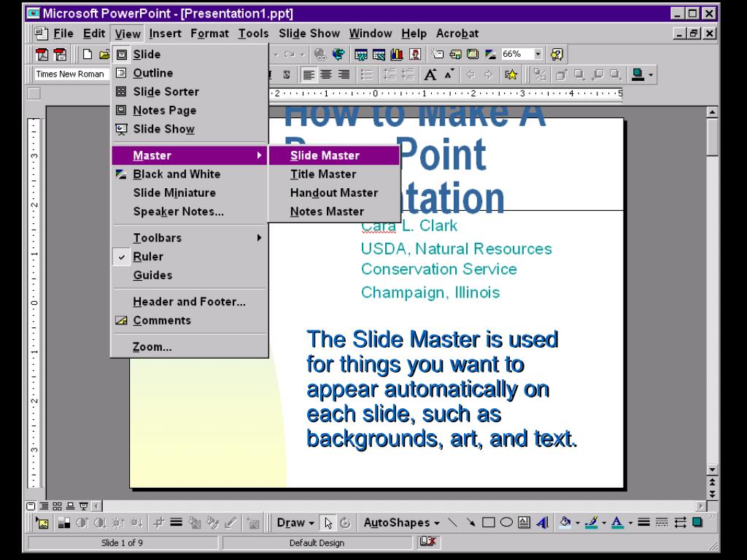Open the Font Color dropdown arrow

(x=630, y=523)
